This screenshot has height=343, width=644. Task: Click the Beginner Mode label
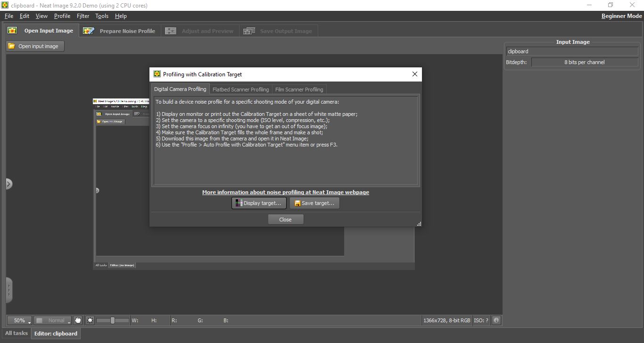(621, 16)
